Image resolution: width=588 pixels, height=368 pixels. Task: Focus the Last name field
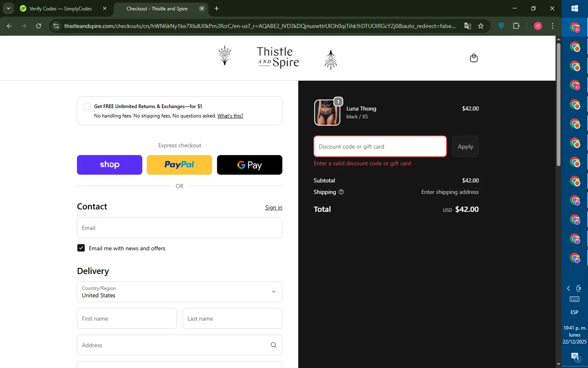pyautogui.click(x=232, y=319)
